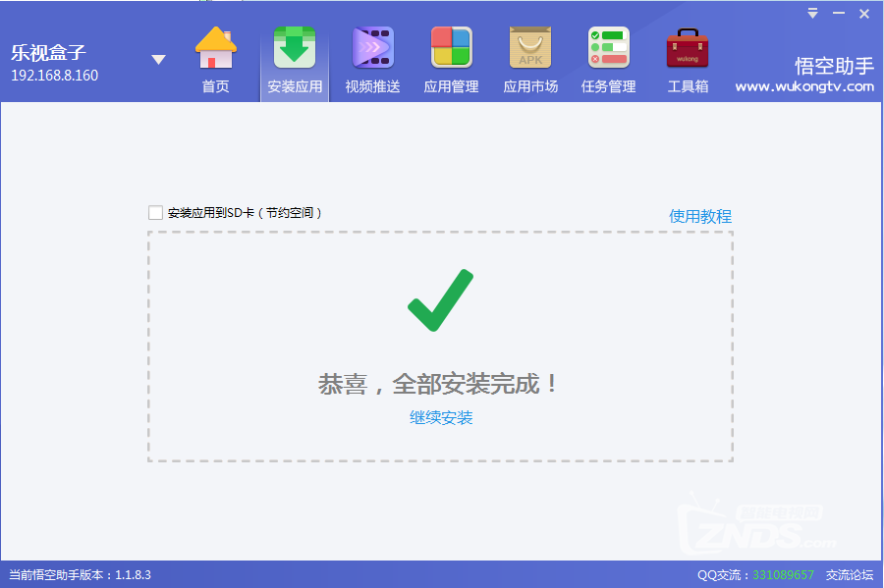Open the 首页 home icon
The height and width of the screenshot is (588, 884).
pyautogui.click(x=216, y=48)
